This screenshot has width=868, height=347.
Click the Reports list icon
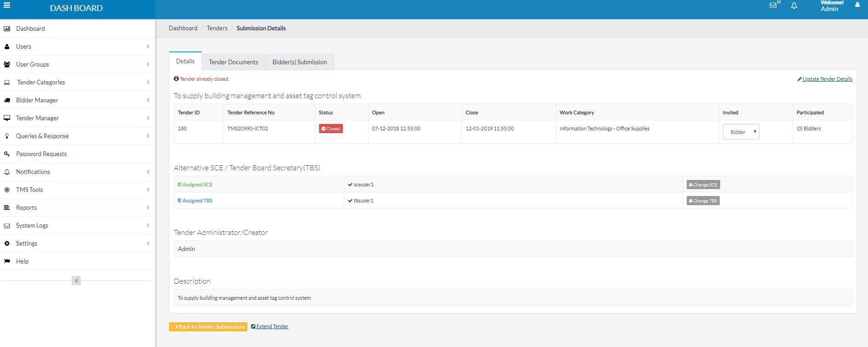(7, 207)
